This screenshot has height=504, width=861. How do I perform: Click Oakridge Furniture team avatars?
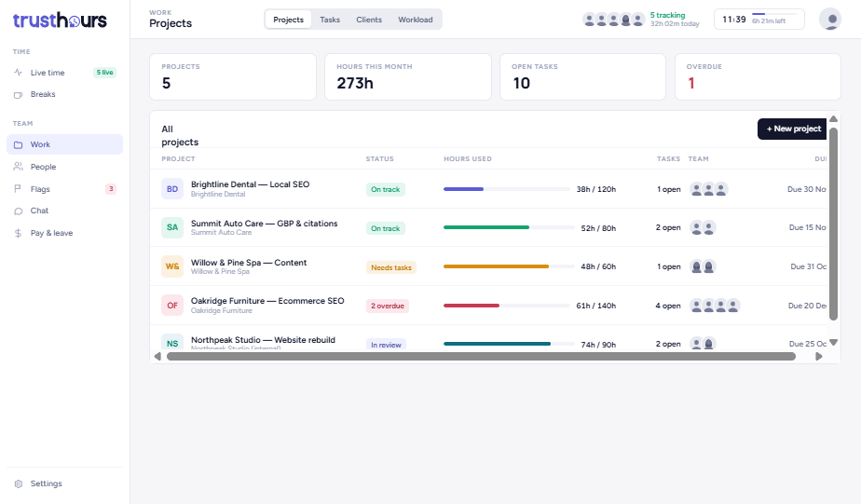(x=715, y=306)
